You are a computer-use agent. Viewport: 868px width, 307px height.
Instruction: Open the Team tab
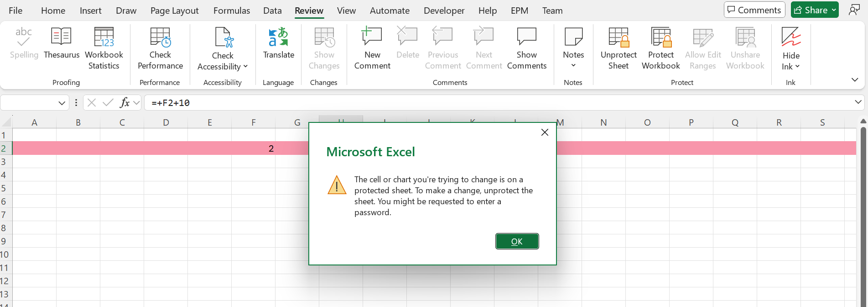552,11
